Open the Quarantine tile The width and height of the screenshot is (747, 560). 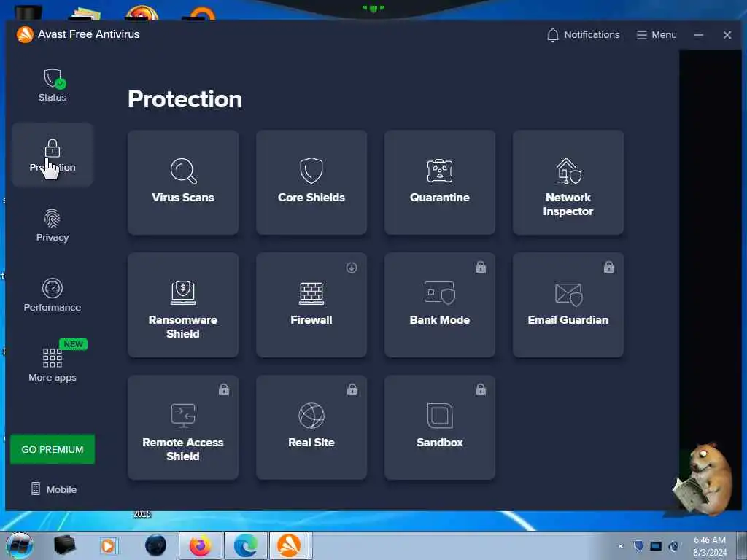[440, 182]
